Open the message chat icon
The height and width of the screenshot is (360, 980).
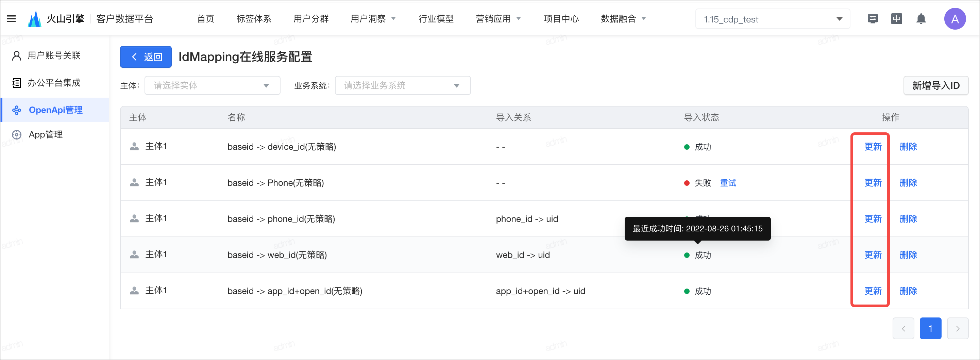pos(873,19)
